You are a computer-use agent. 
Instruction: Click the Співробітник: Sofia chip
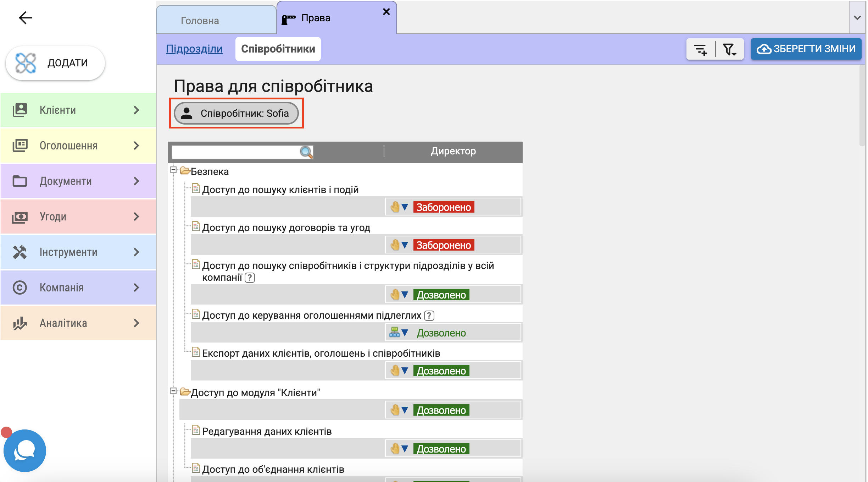click(236, 113)
